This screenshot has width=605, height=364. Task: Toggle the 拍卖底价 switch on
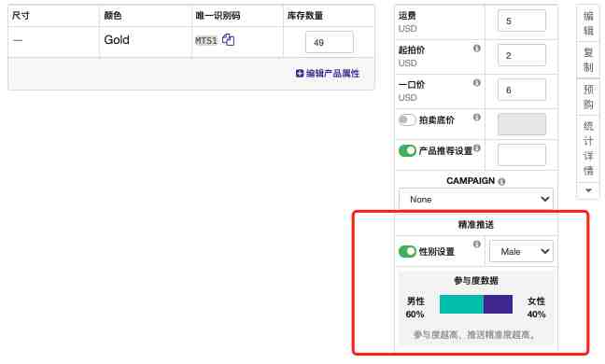tap(407, 119)
